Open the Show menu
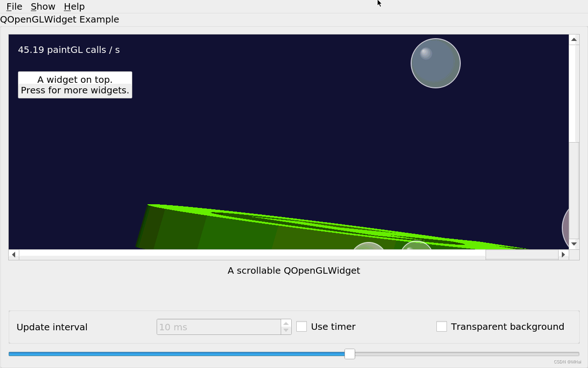This screenshot has width=588, height=368. point(43,6)
